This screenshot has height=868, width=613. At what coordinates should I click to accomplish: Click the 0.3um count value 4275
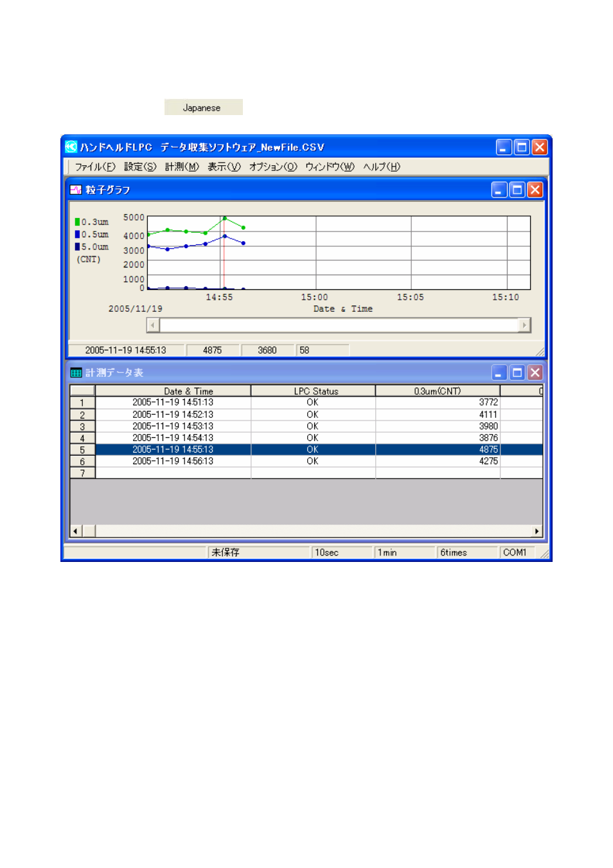[x=488, y=461]
